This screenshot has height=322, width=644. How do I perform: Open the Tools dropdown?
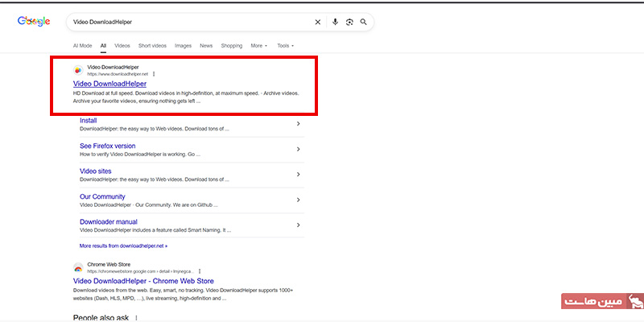285,46
